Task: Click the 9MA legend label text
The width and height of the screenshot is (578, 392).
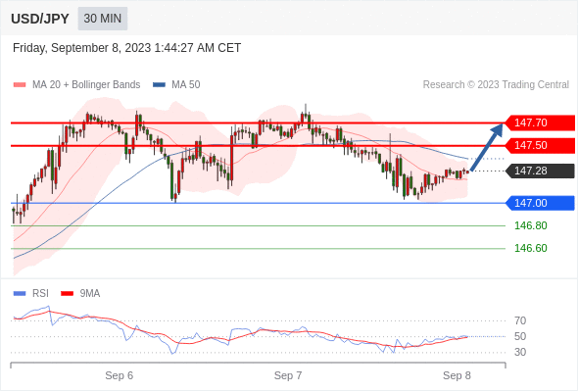Action: (90, 294)
